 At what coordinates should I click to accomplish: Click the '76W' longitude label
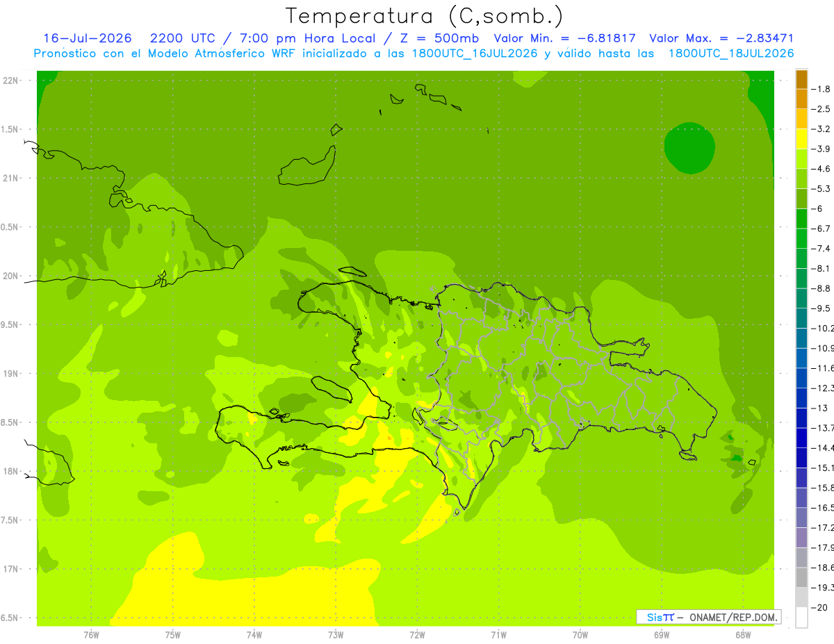(x=91, y=635)
